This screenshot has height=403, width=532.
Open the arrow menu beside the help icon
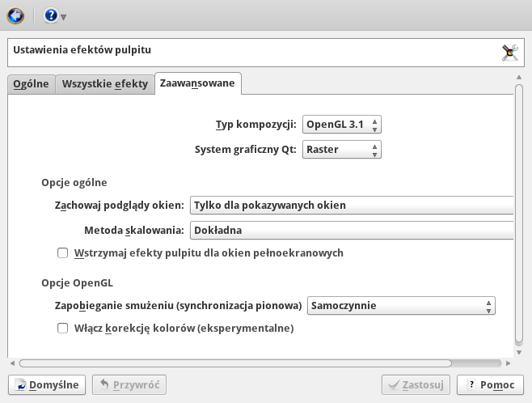coord(64,17)
